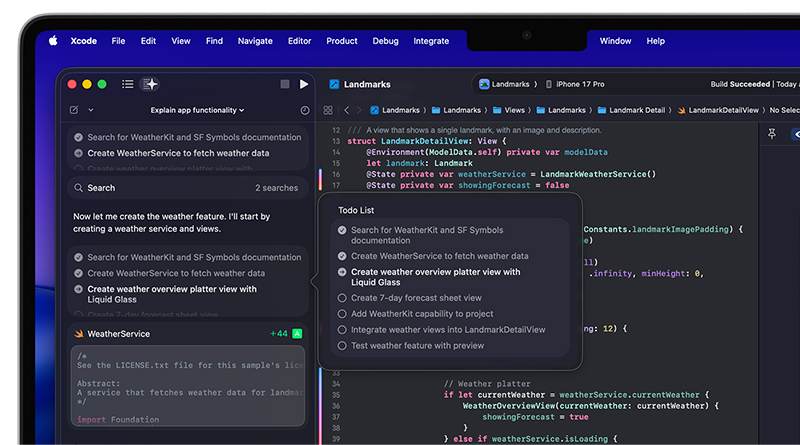Click 'Integrate weather views into LandmarkDetailView' circle
The height and width of the screenshot is (445, 800).
pyautogui.click(x=342, y=330)
